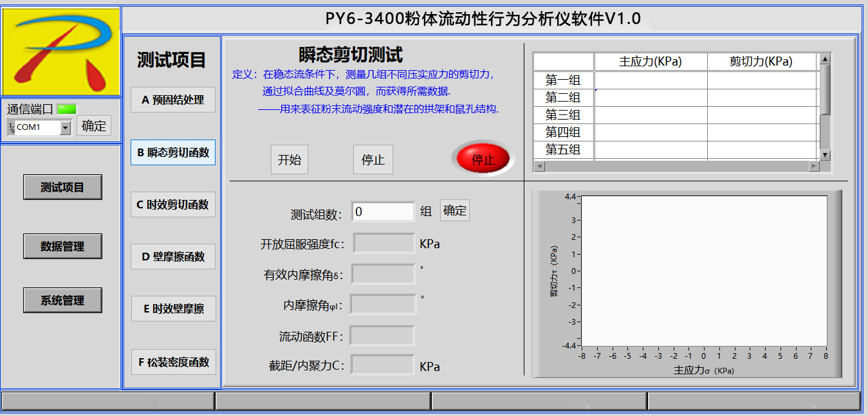Confirm the selected communication port

click(94, 126)
